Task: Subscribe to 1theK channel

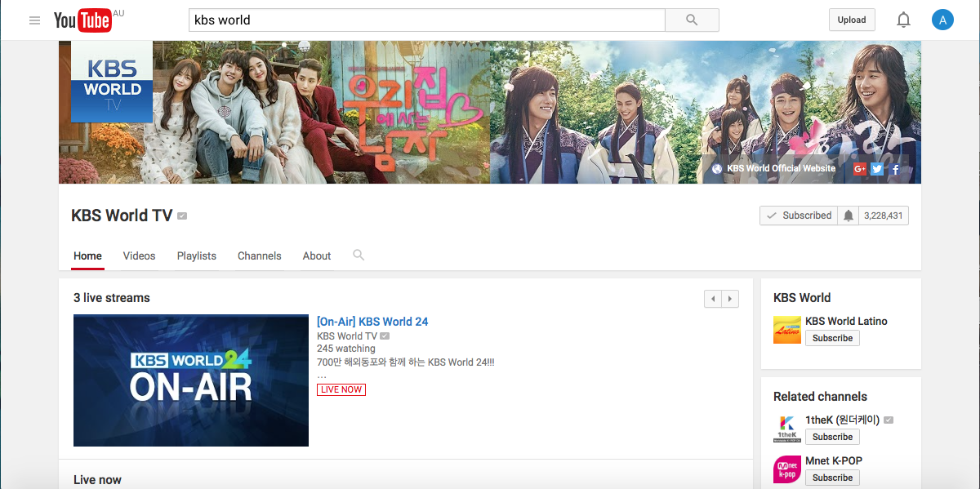Action: 832,437
